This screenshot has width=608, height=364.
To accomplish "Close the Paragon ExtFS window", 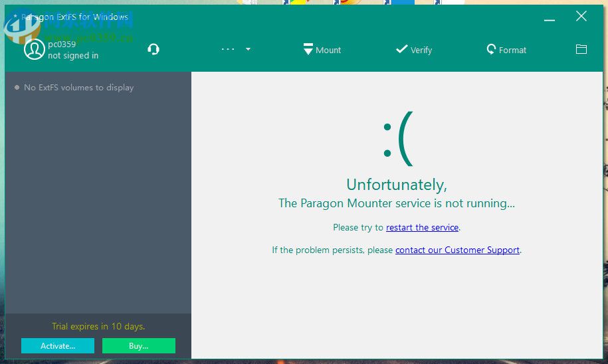I will click(x=581, y=17).
